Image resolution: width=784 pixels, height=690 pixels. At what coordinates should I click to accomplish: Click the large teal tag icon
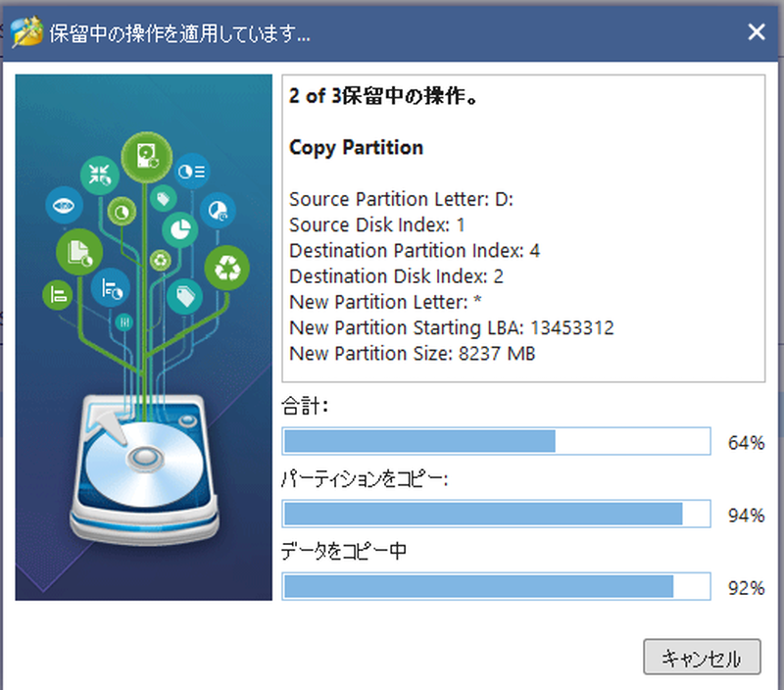pos(184,297)
